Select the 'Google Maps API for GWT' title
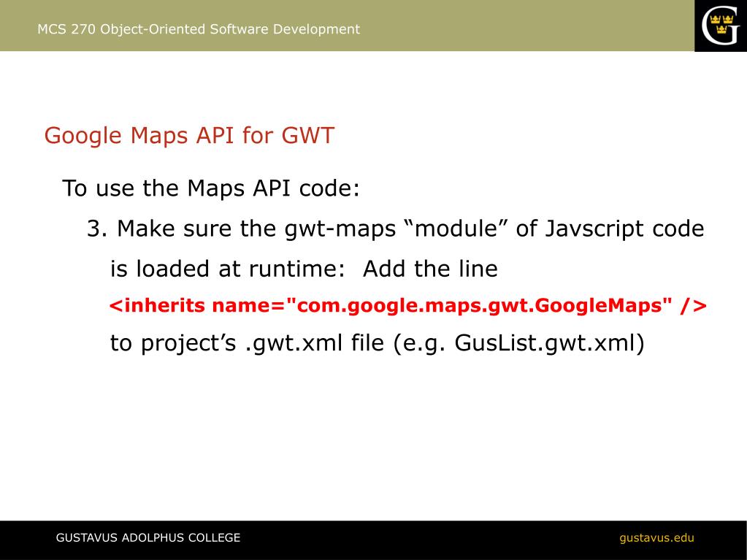747x560 pixels. (189, 135)
